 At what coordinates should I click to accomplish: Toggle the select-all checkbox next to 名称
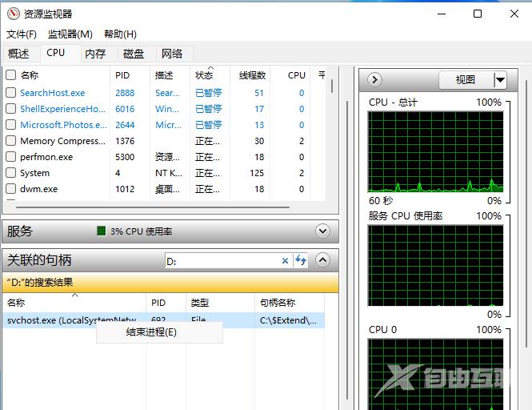(11, 75)
